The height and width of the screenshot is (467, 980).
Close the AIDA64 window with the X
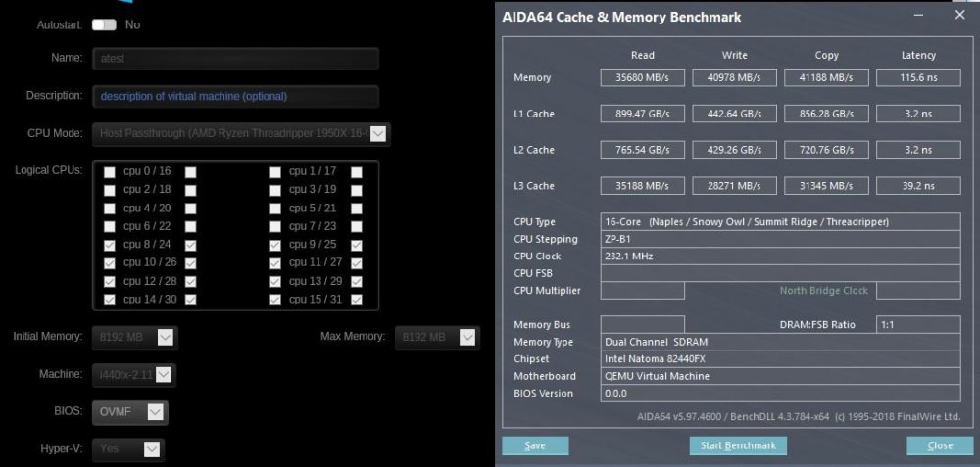pos(960,15)
